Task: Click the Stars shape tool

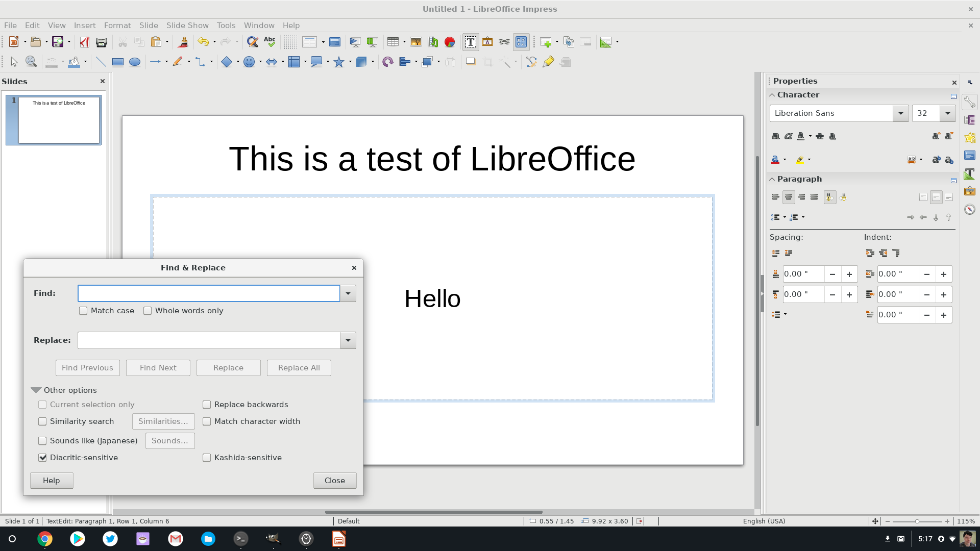Action: click(x=338, y=62)
